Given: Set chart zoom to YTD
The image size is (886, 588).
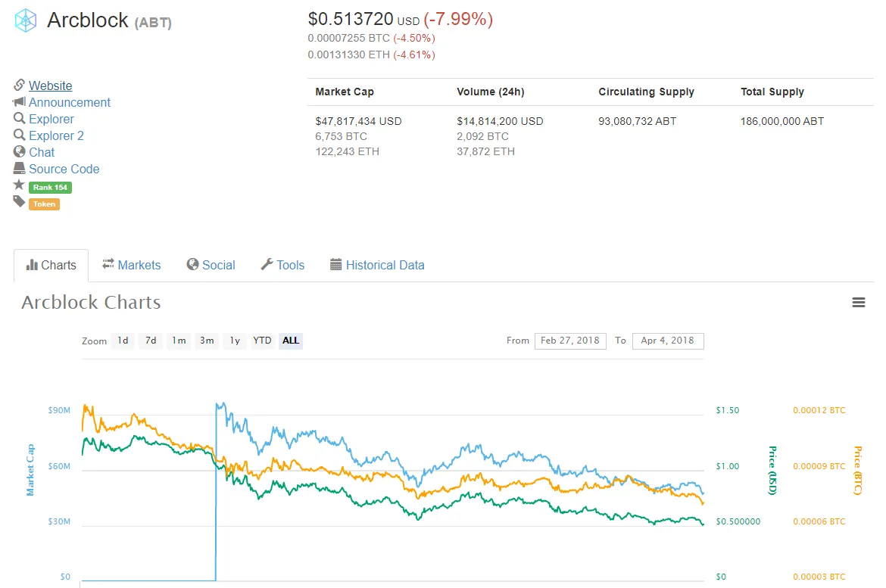Looking at the screenshot, I should click(262, 341).
